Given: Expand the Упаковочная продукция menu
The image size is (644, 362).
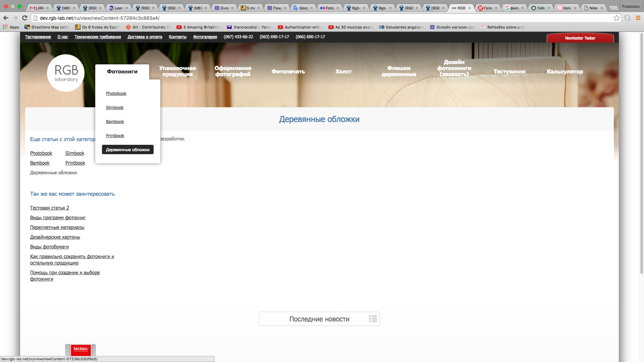Looking at the screenshot, I should pos(177,71).
